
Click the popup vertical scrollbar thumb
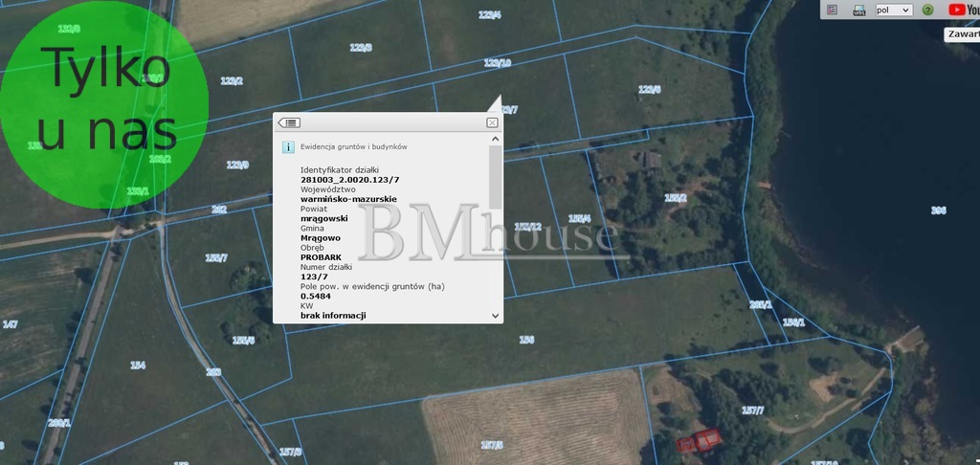(x=495, y=177)
